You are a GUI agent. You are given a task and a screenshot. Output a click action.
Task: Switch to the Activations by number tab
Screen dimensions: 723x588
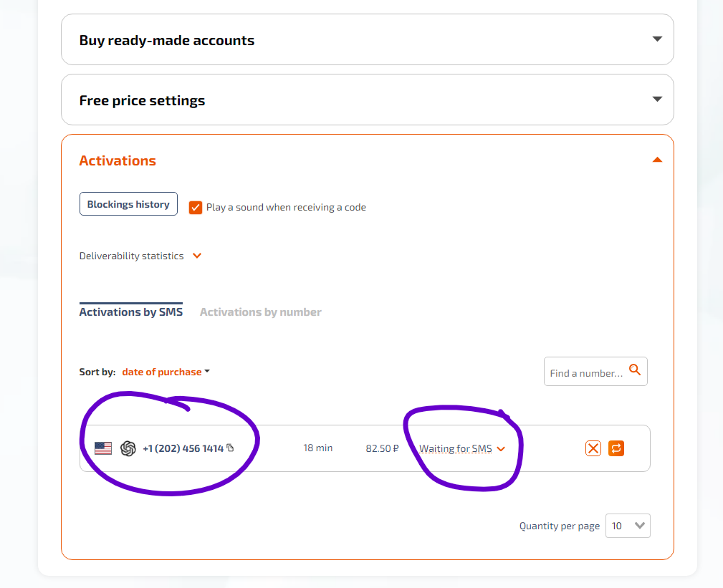(260, 312)
